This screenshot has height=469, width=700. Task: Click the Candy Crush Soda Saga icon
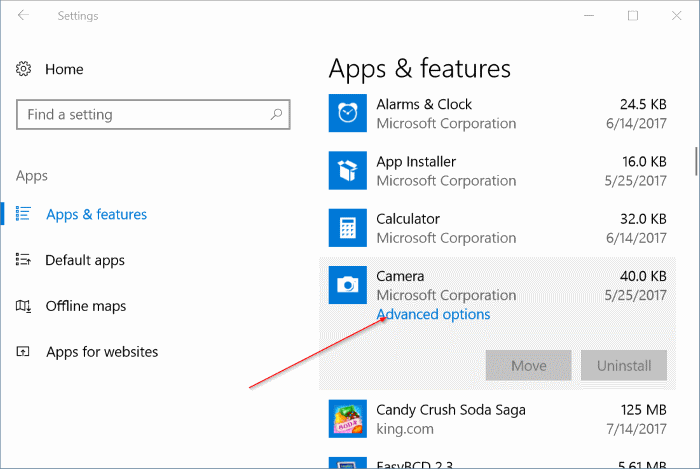tap(348, 419)
